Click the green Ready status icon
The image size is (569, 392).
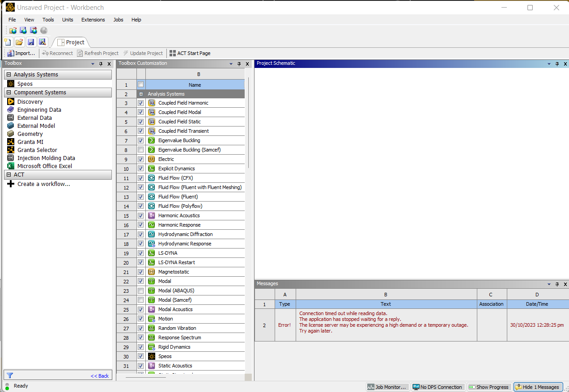7,386
